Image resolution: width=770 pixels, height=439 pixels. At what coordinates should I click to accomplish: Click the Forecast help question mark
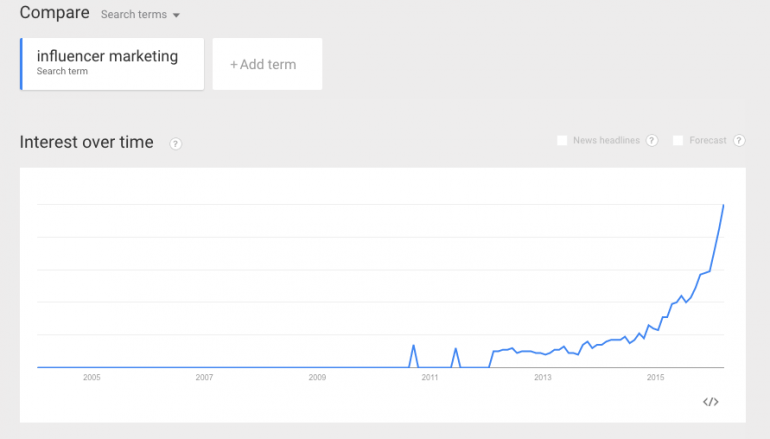coord(739,140)
